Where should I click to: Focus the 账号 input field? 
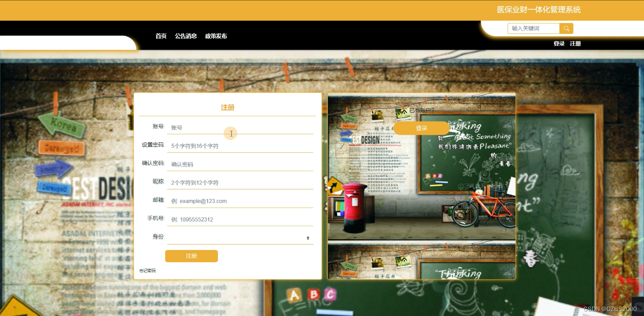coord(240,128)
